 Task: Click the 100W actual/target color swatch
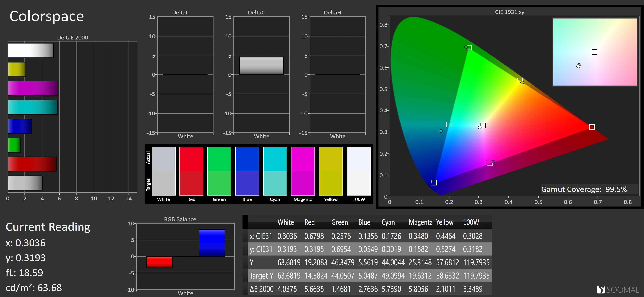tap(359, 171)
